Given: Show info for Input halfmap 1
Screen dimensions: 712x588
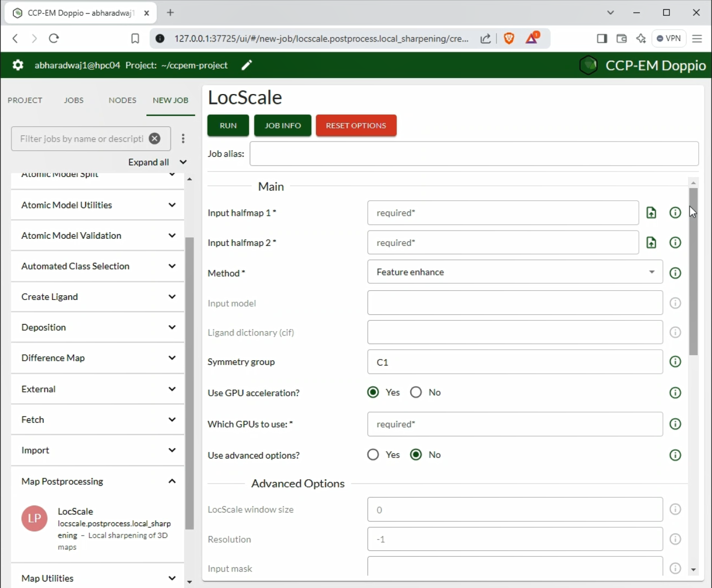Looking at the screenshot, I should pyautogui.click(x=675, y=213).
